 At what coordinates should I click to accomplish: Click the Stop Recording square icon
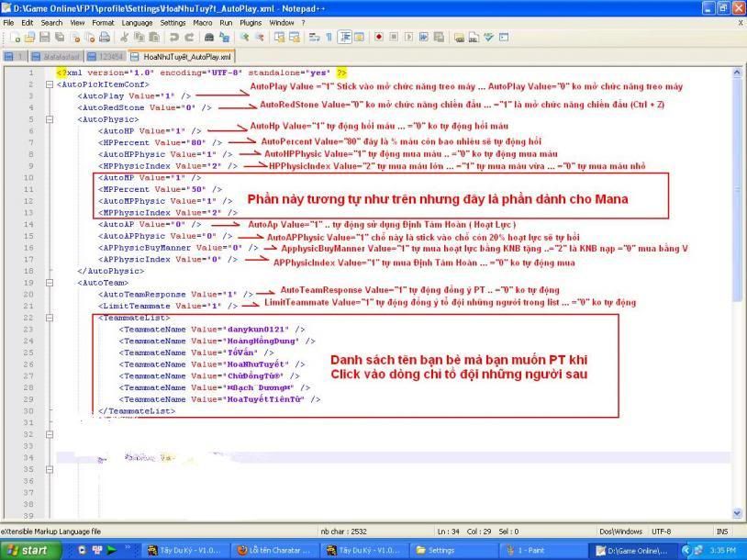pos(394,37)
